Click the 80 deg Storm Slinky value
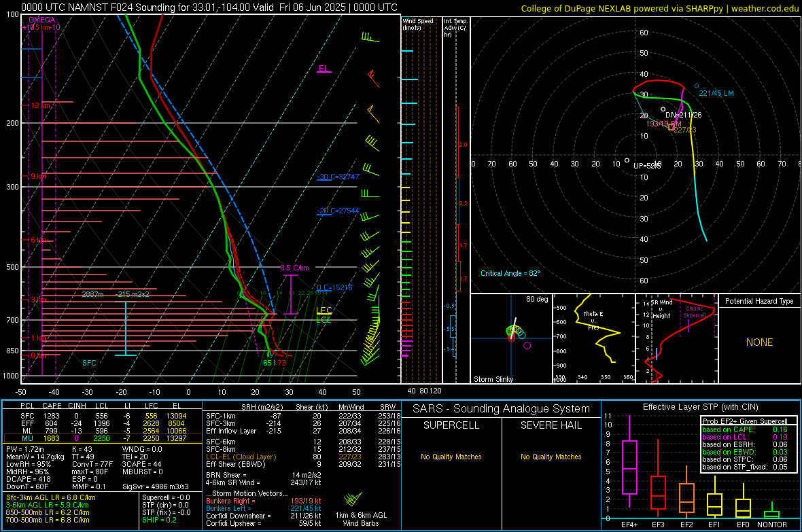802x532 pixels. pos(537,299)
